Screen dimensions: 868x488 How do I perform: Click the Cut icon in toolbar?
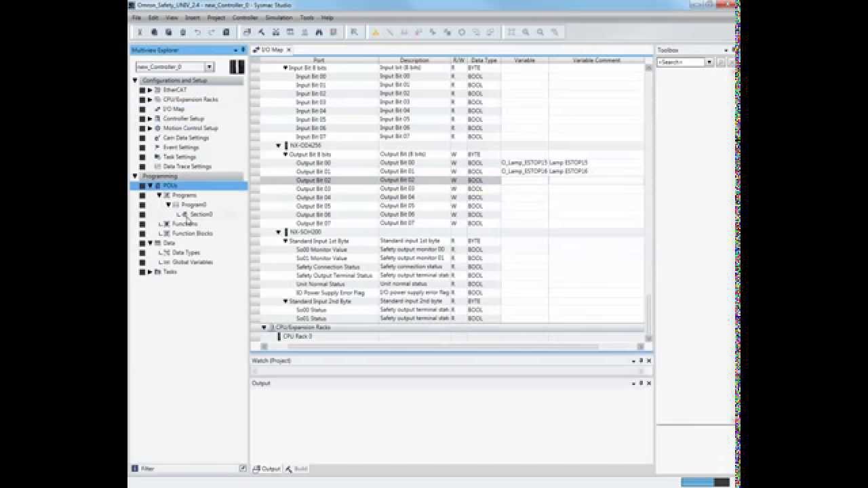point(140,32)
